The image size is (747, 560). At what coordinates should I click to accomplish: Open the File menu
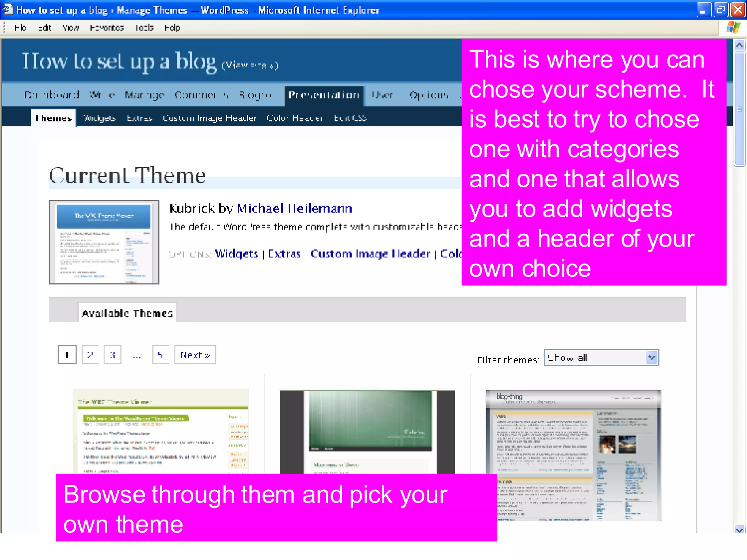(20, 27)
